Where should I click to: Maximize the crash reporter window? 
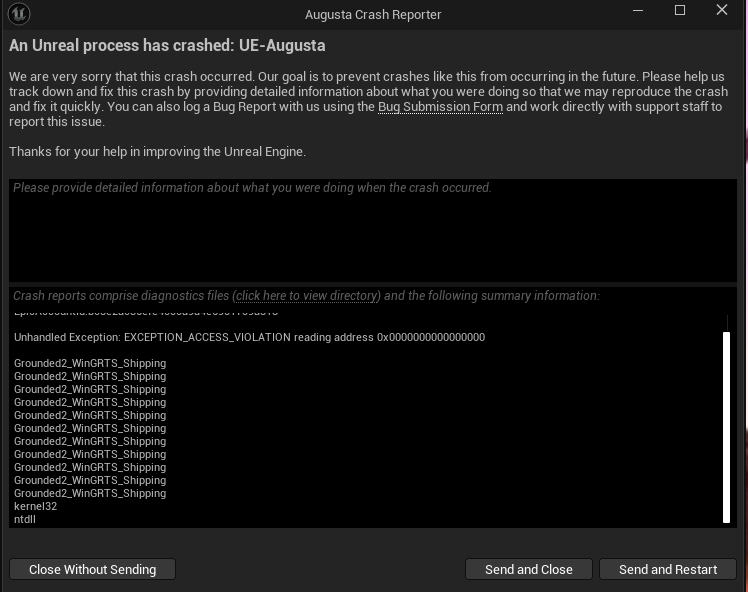[680, 10]
